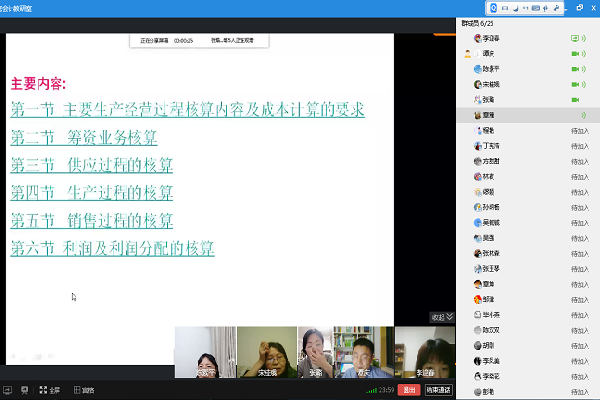600x400 pixels.
Task: Open section 1 link on production process accounting
Action: point(187,109)
